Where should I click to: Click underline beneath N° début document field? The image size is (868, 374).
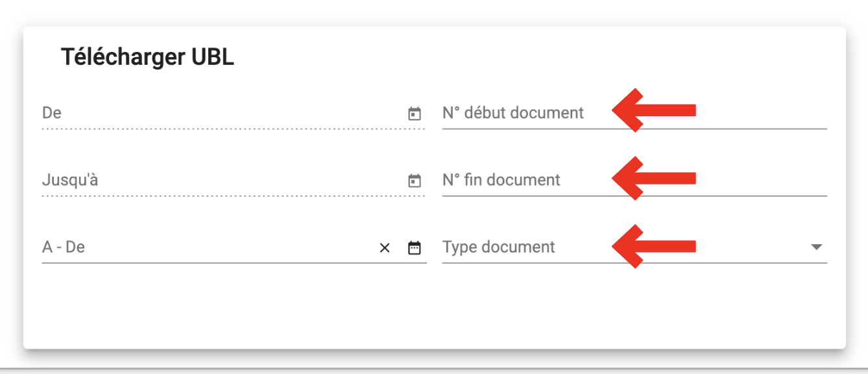tap(634, 129)
